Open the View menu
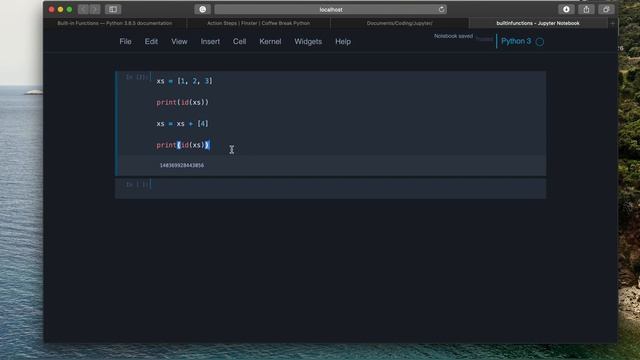Viewport: 640px width, 360px height. [179, 42]
